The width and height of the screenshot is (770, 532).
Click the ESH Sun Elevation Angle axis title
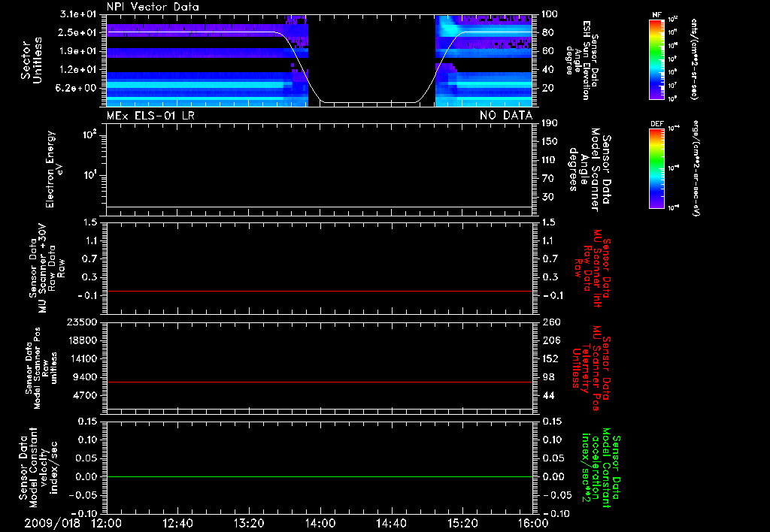582,60
